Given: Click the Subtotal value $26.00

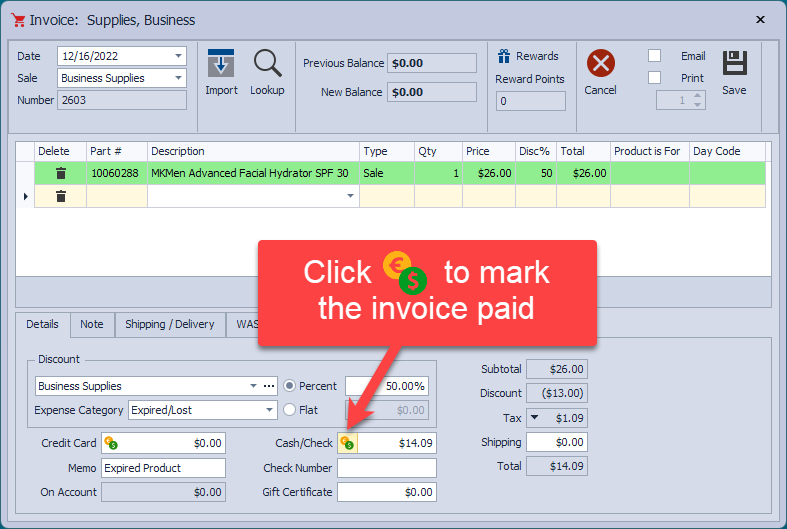Looking at the screenshot, I should (x=557, y=369).
